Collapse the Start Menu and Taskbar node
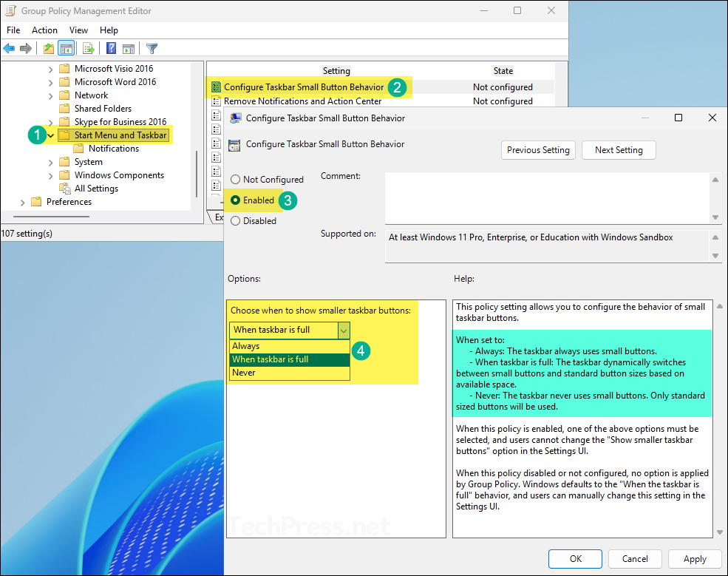Screen dimensions: 728x576 pos(50,136)
